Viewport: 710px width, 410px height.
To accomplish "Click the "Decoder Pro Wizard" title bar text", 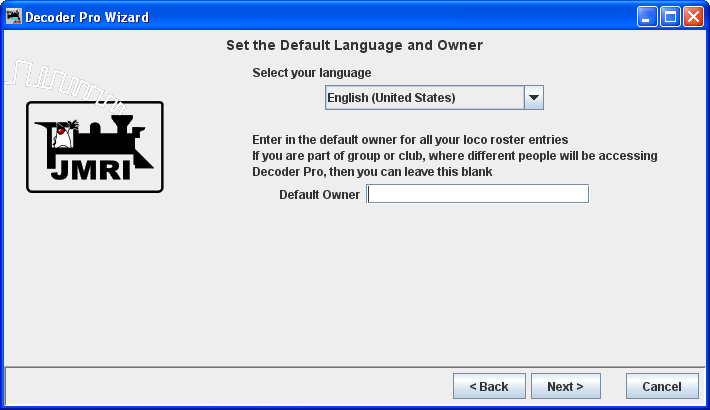I will [87, 17].
